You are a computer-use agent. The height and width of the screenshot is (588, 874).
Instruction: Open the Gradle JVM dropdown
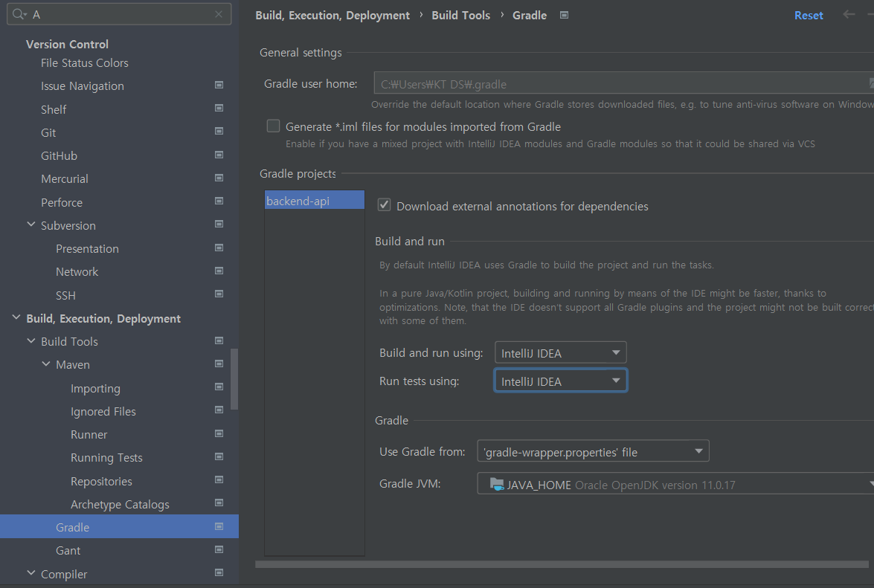(675, 484)
